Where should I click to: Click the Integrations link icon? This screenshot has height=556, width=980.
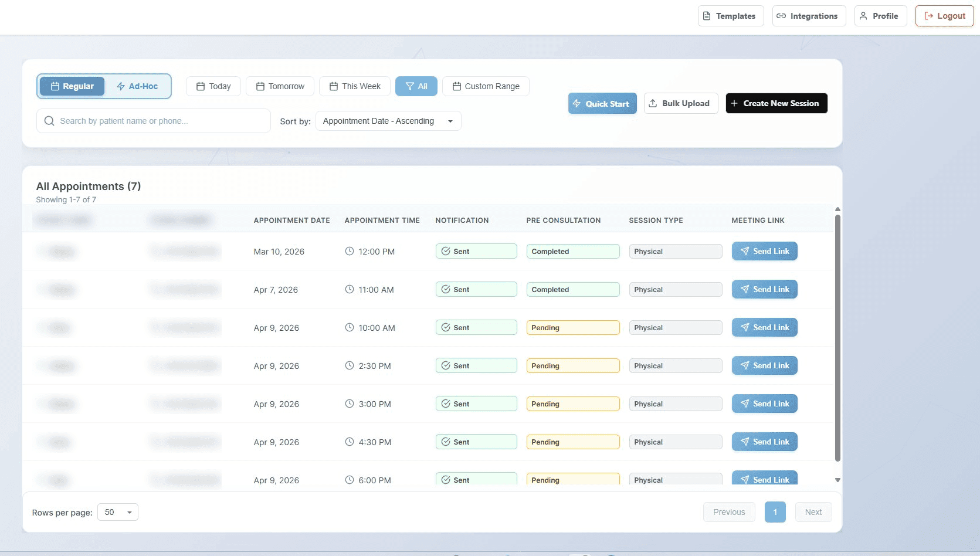click(x=781, y=16)
